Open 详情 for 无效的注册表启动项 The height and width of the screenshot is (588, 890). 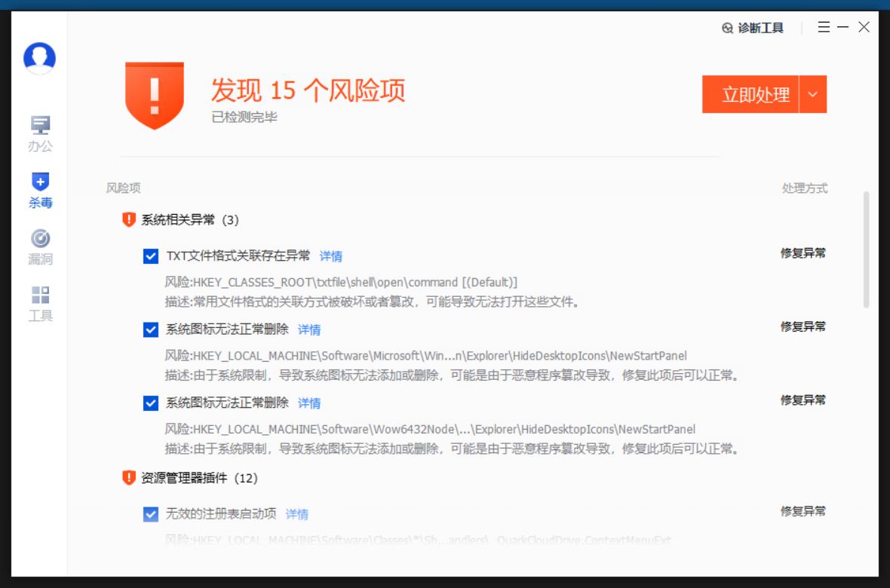coord(297,514)
